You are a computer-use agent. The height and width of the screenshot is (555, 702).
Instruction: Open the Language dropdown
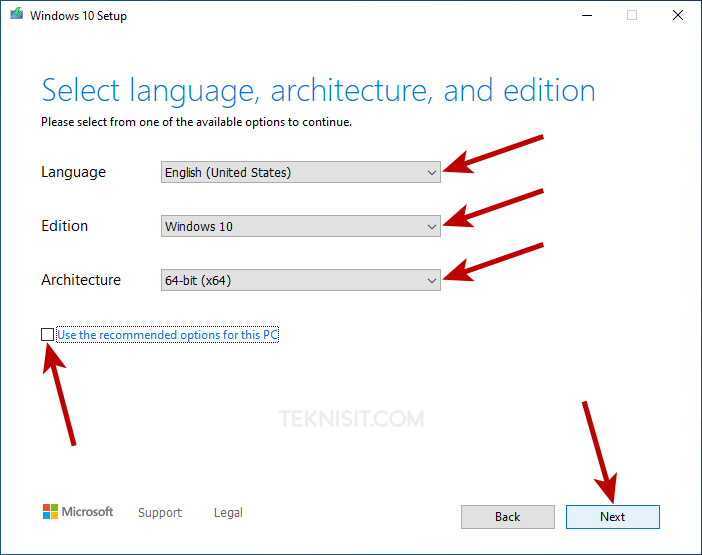(x=300, y=172)
